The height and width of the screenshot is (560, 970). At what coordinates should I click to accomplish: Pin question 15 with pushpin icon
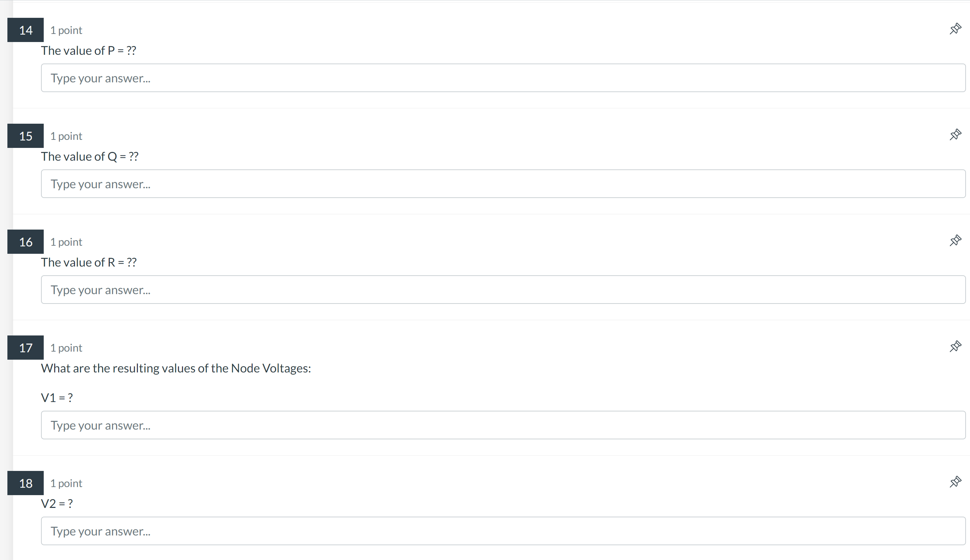955,134
